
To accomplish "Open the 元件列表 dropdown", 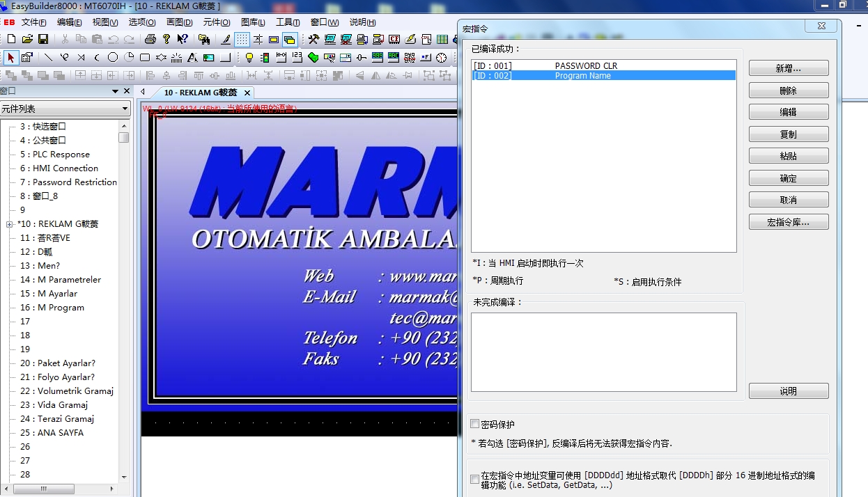I will pos(125,109).
